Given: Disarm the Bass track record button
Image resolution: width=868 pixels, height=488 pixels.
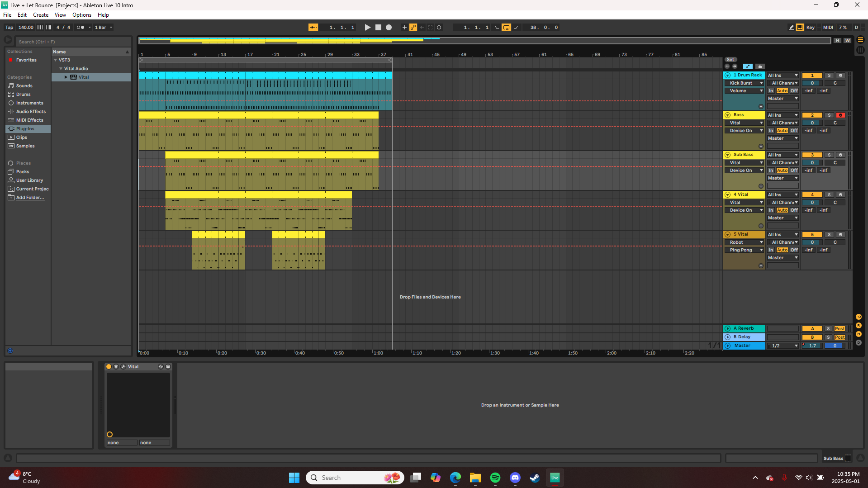Looking at the screenshot, I should (840, 115).
